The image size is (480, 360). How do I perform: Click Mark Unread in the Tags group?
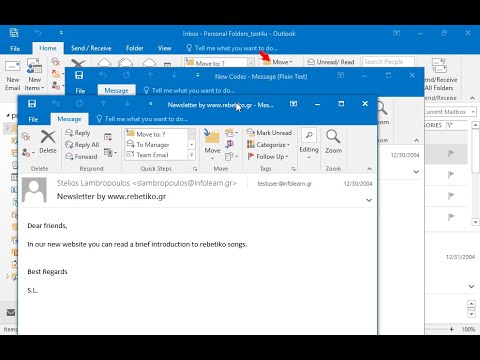(269, 132)
